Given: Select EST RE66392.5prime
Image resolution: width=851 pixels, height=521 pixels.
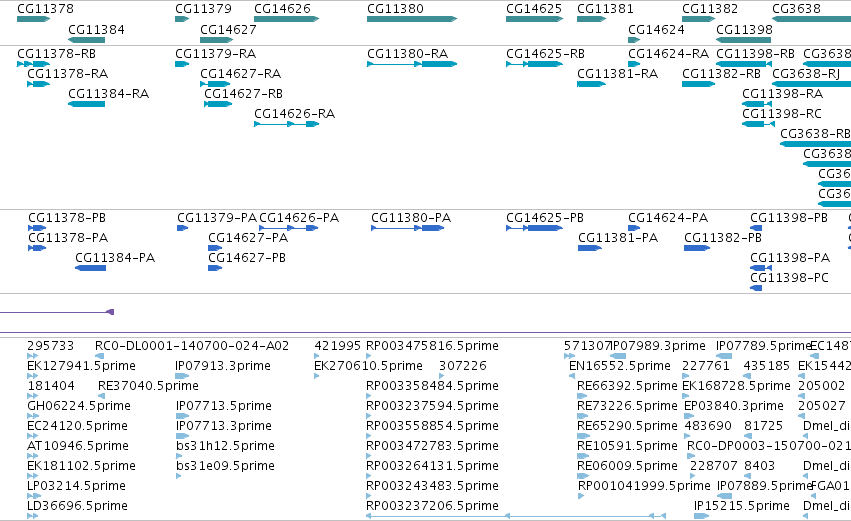Looking at the screenshot, I should point(627,386).
